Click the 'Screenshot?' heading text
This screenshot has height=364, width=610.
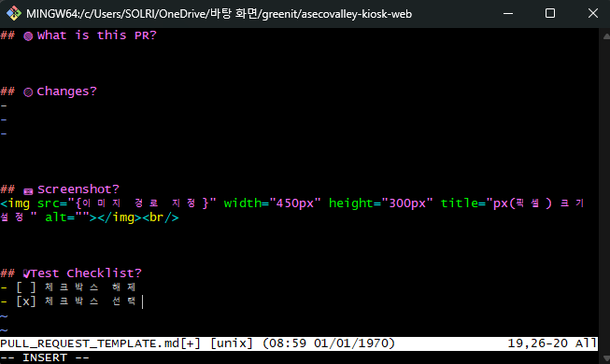(x=78, y=189)
